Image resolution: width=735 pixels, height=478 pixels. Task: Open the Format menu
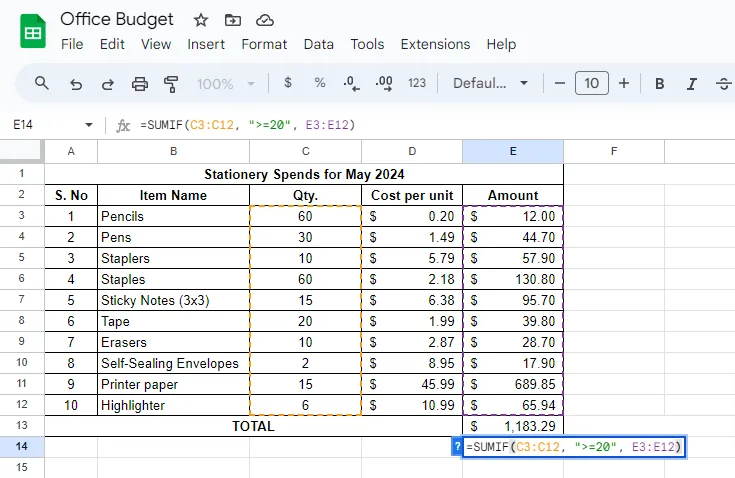pyautogui.click(x=264, y=44)
